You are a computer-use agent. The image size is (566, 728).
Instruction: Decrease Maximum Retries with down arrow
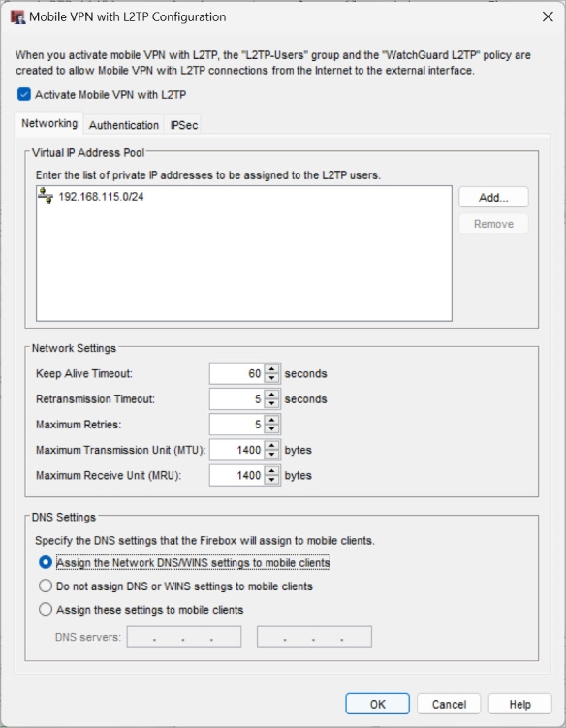(x=271, y=429)
